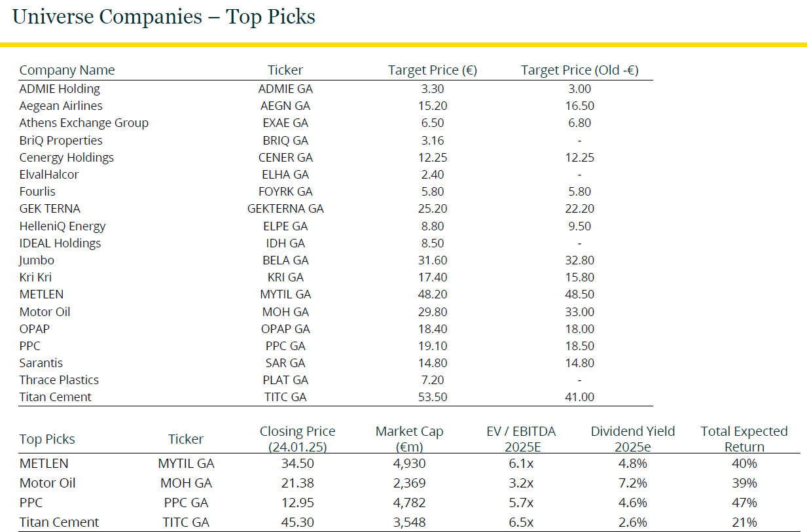Screen dimensions: 807x532
Task: Click the 'Total Expected Return' column header
Action: pyautogui.click(x=744, y=439)
